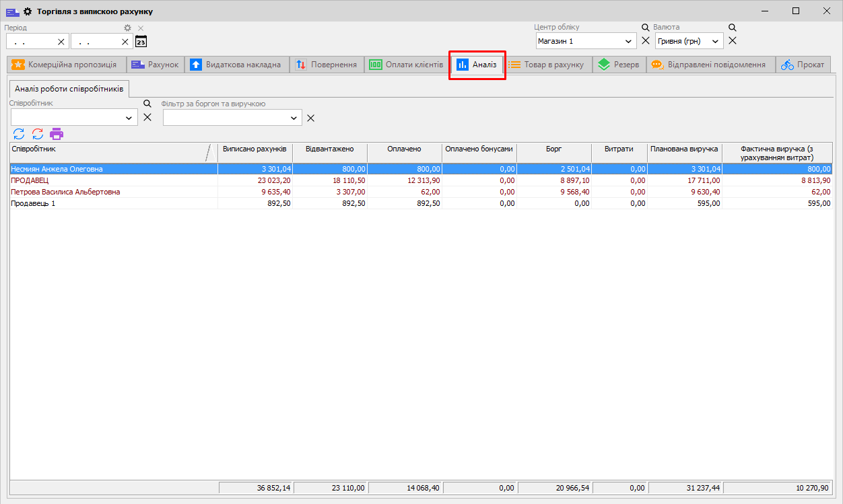Screen dimensions: 843x504
Task: Click the purple printer icon
Action: coord(57,133)
